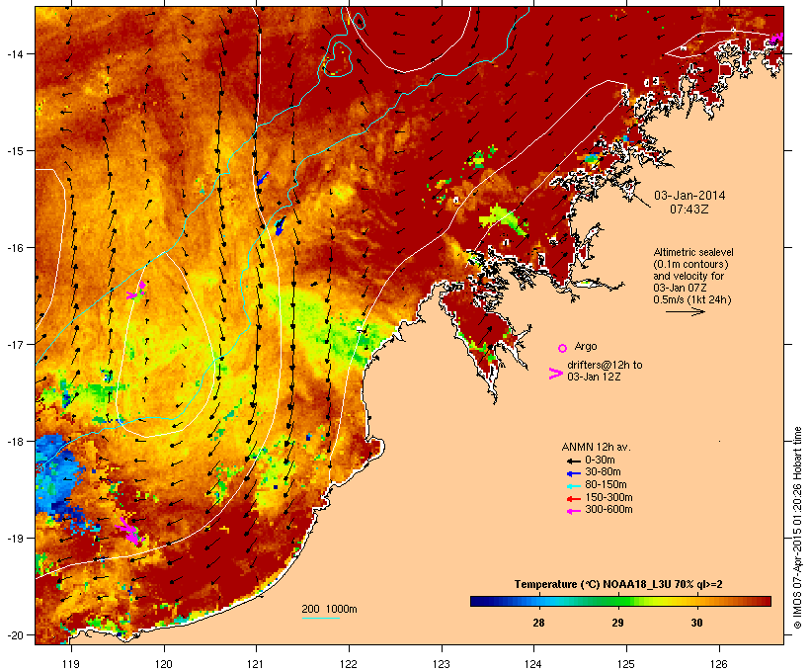The image size is (810, 672).
Task: Click the 'Argo' legend label
Action: [586, 346]
